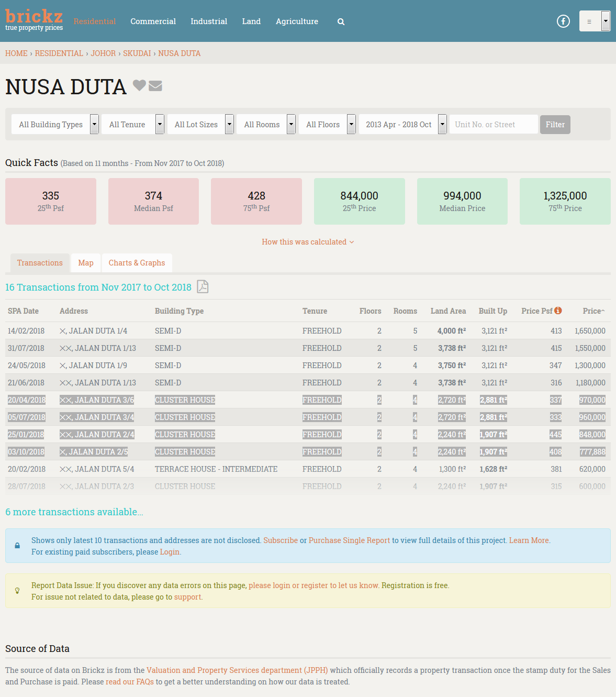The image size is (616, 697).
Task: Open the All Building Types dropdown
Action: click(55, 125)
